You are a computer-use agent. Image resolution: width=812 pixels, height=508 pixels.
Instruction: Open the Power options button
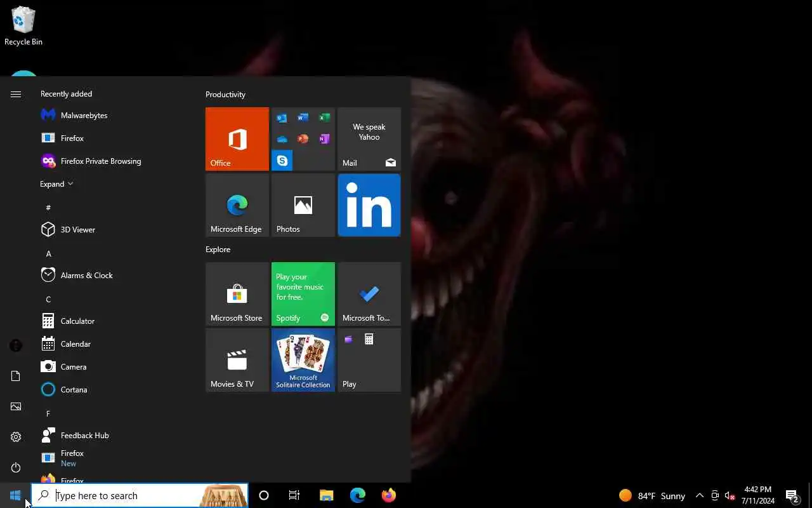point(16,467)
